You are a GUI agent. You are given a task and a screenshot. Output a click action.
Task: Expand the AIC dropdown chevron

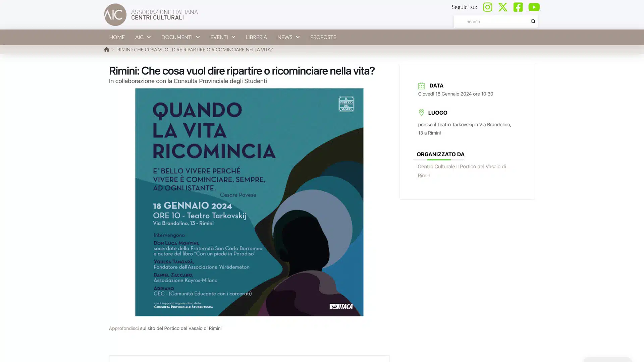(x=149, y=37)
